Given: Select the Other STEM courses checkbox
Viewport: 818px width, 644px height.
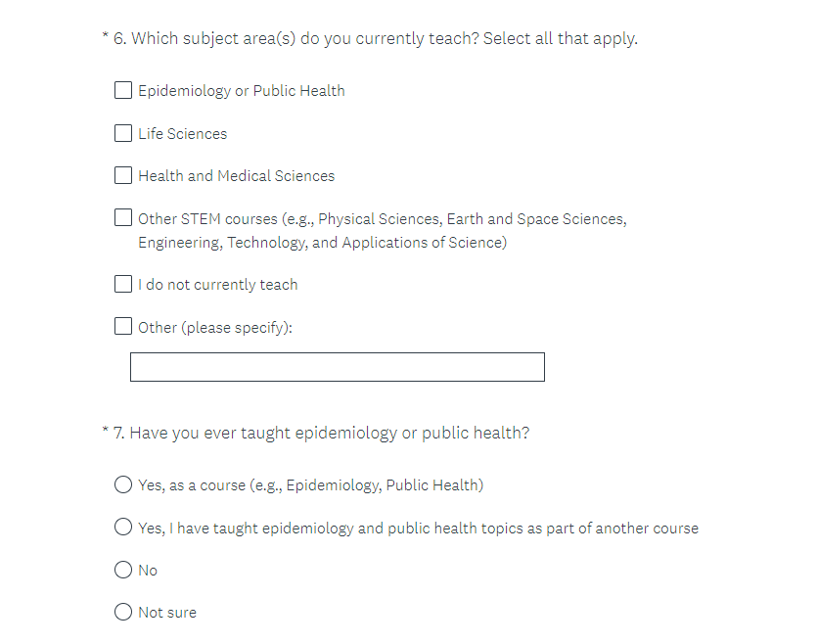Looking at the screenshot, I should 123,218.
